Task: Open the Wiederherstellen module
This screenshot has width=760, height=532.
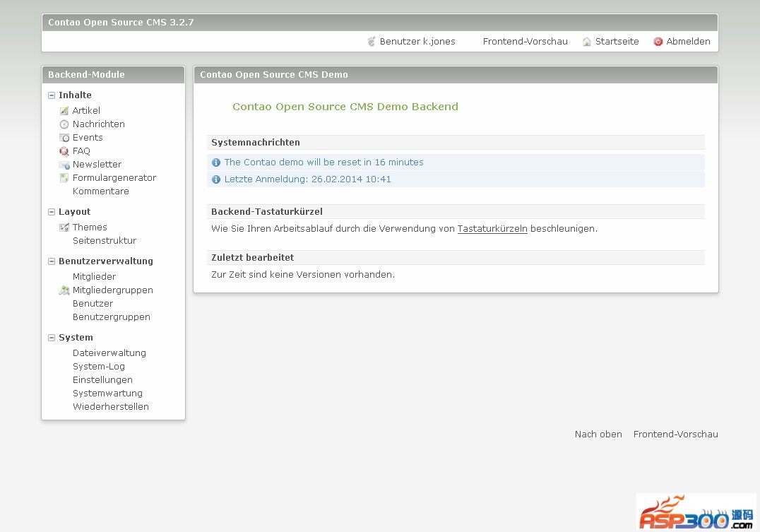Action: (110, 407)
